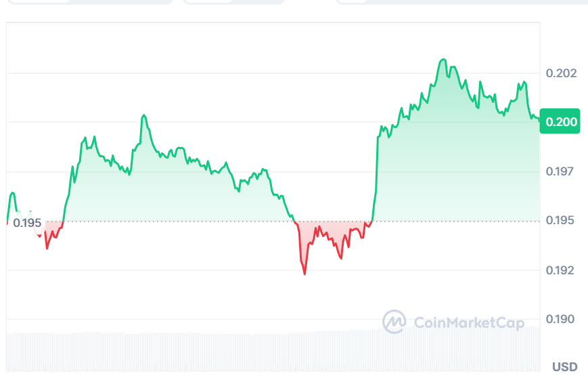This screenshot has height=380, width=588.
Task: Click the left 0.195 opening price label
Action: pos(27,223)
